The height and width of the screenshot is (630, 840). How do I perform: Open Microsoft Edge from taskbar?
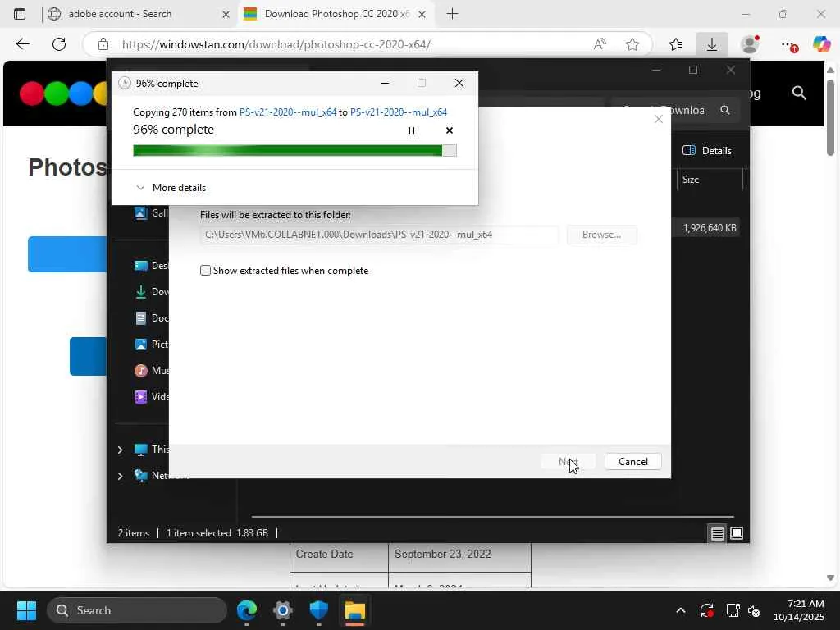click(247, 610)
